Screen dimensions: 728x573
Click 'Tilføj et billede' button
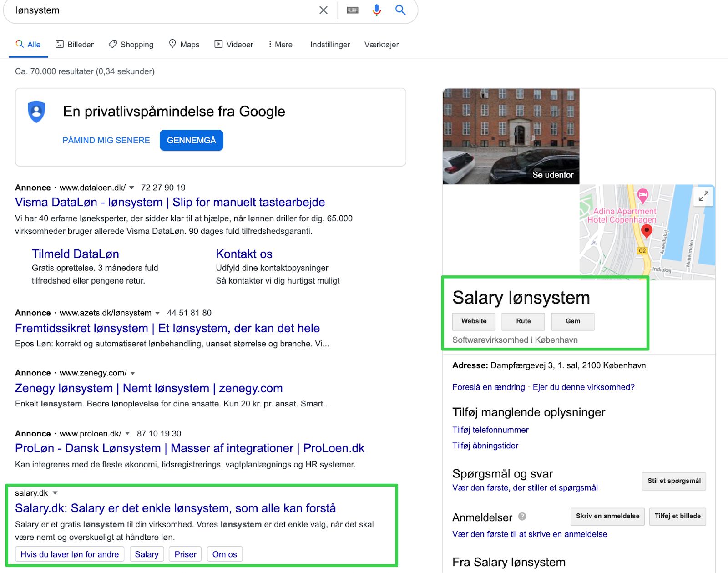(x=677, y=516)
